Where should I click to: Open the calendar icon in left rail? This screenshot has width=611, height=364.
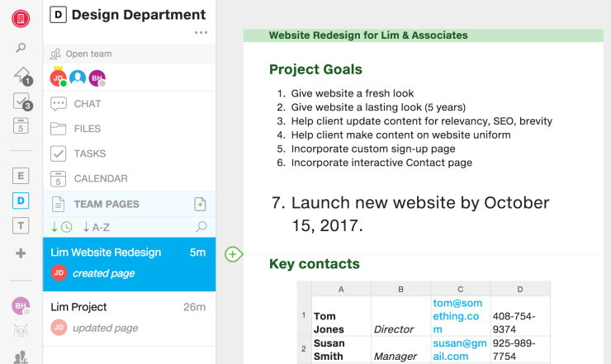21,125
